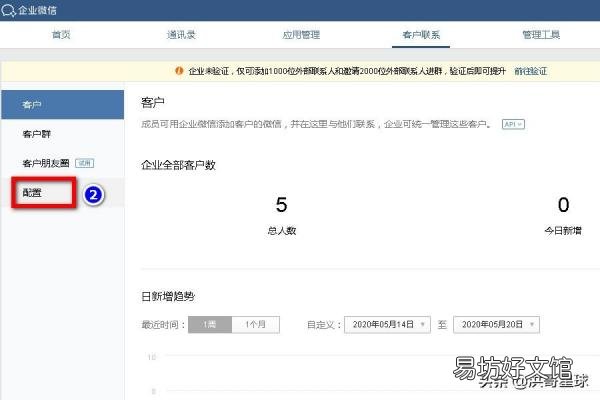
Task: Switch to the 通讯录 tab
Action: (x=181, y=35)
